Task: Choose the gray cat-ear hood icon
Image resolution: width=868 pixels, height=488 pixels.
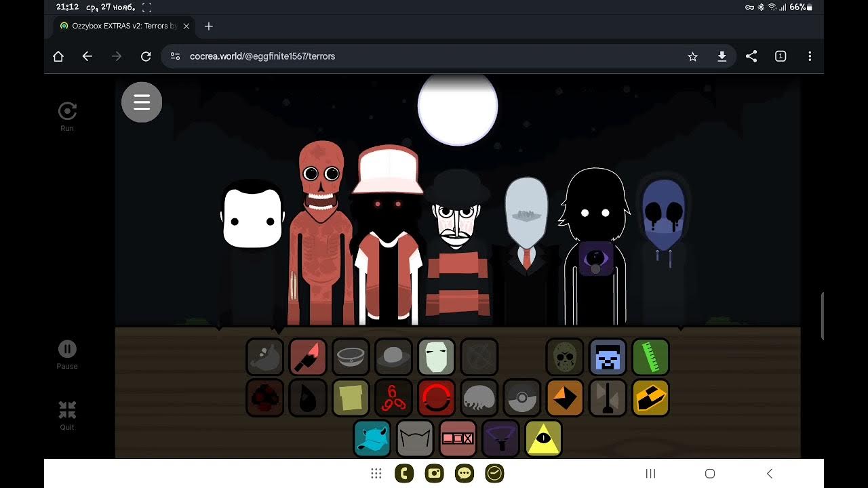Action: 415,439
